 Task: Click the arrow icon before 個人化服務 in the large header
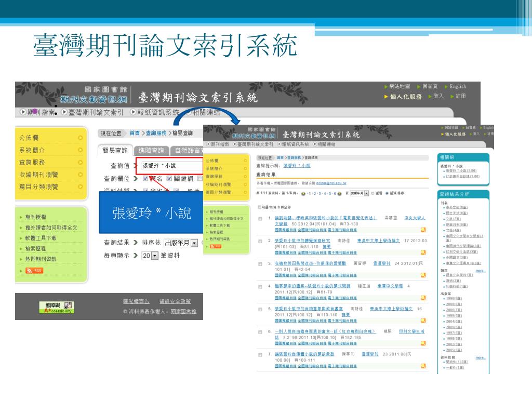click(x=386, y=97)
